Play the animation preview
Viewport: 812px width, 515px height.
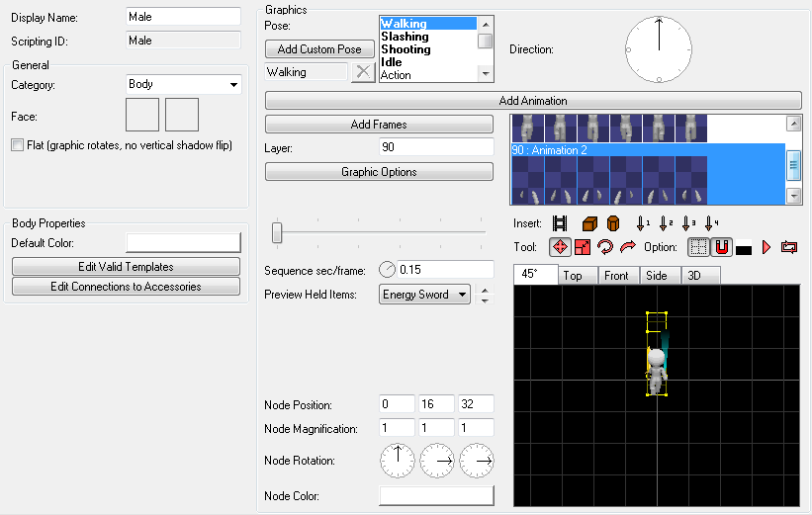767,247
